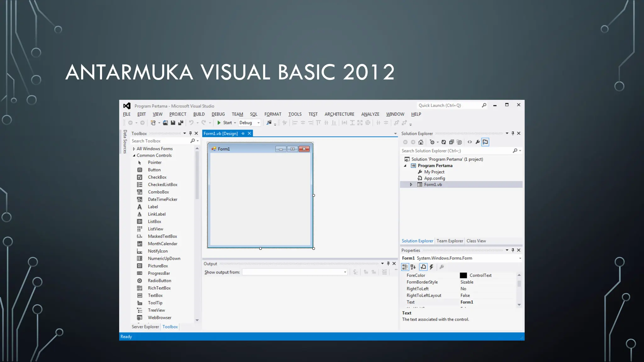Toggle the Preview Selected Items icon in Solution Explorer
Image resolution: width=644 pixels, height=362 pixels.
tap(485, 142)
